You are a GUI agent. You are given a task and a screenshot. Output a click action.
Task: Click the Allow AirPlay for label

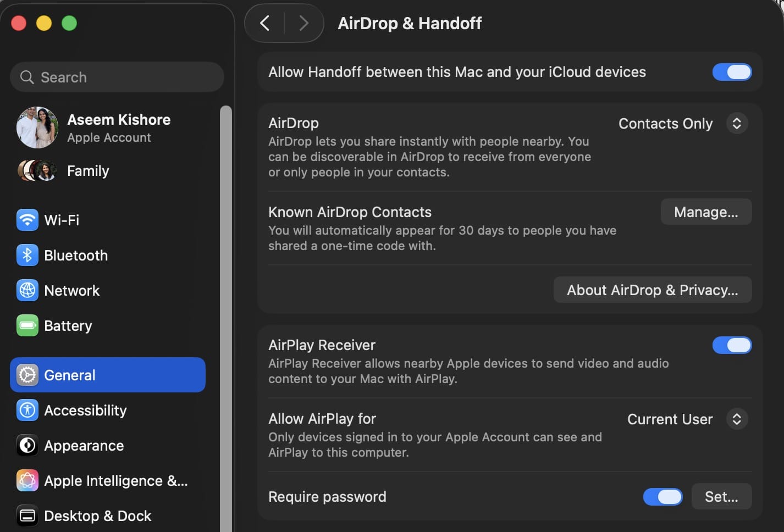[322, 419]
